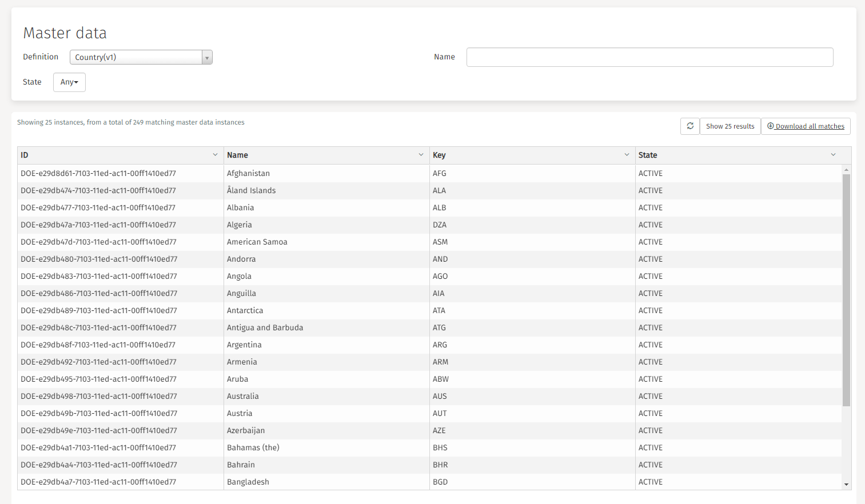Open the Key column sort chevron
This screenshot has height=504, width=865.
click(x=626, y=154)
